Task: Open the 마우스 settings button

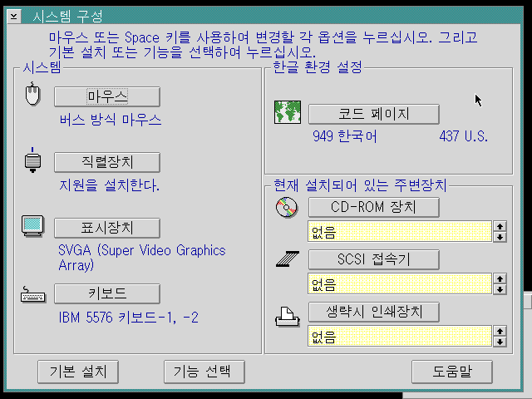Action: pyautogui.click(x=107, y=96)
